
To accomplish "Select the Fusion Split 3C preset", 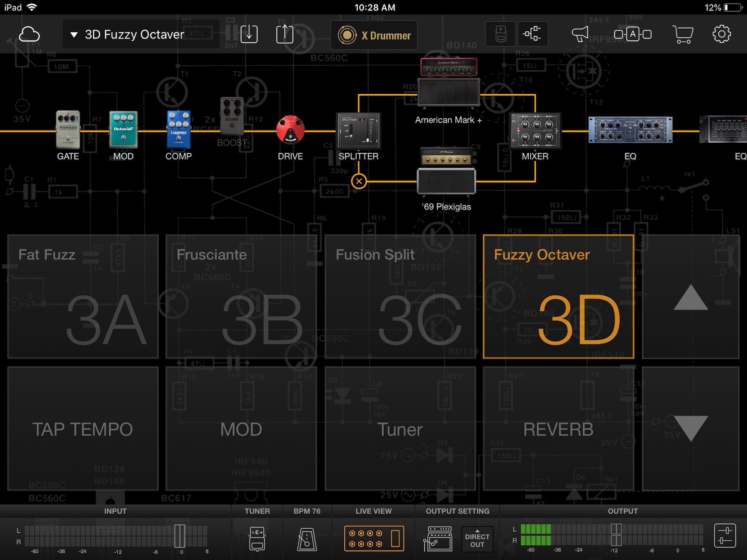I will click(400, 297).
